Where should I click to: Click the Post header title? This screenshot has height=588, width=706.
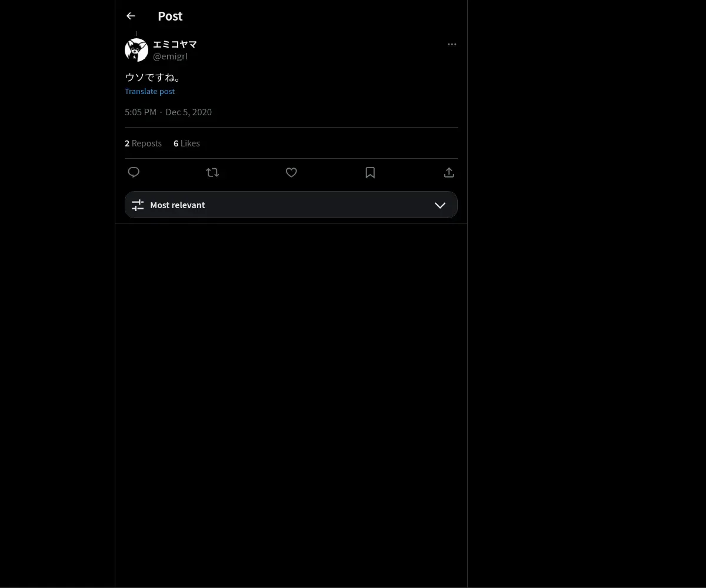[x=170, y=16]
